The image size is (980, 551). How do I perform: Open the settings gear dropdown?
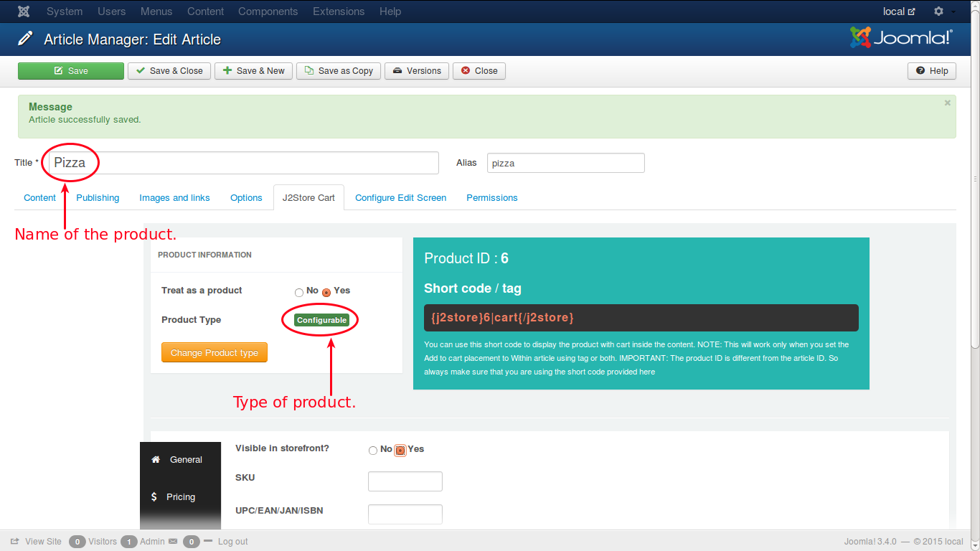(x=939, y=11)
